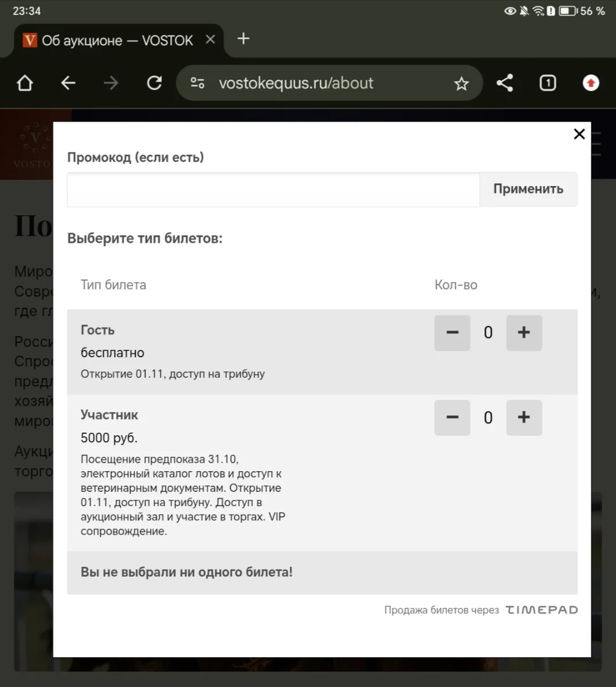Decrease Гость ticket quantity
This screenshot has height=687, width=616.
[x=452, y=333]
